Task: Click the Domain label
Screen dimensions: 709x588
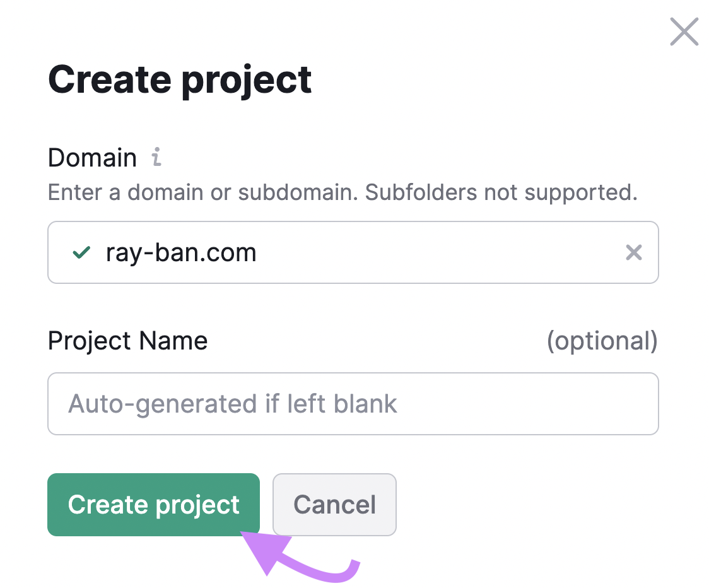Action: pyautogui.click(x=92, y=157)
